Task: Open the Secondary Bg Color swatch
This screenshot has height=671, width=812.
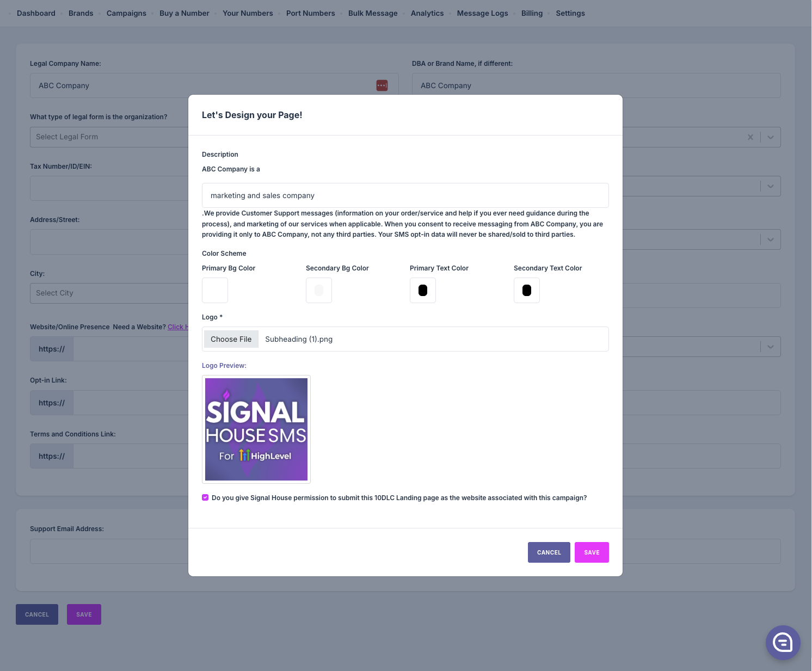Action: click(319, 290)
